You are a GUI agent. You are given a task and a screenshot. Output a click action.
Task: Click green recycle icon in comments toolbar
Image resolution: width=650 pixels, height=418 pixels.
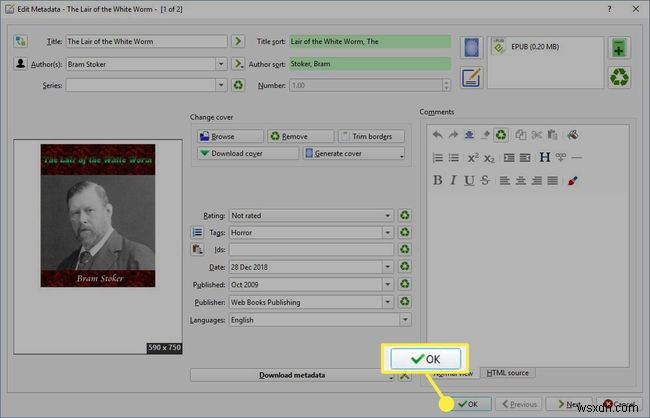(x=501, y=135)
